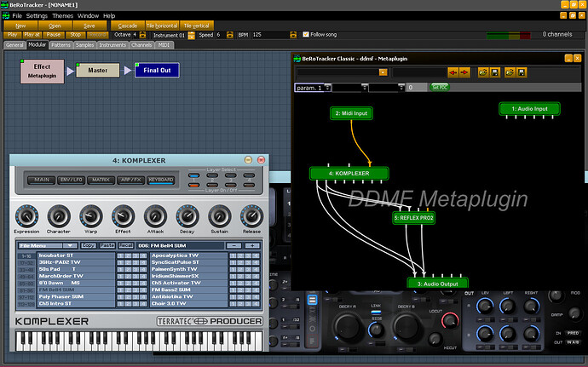This screenshot has height=367, width=588.
Task: Click the Octave spinner arrows
Action: [x=142, y=35]
